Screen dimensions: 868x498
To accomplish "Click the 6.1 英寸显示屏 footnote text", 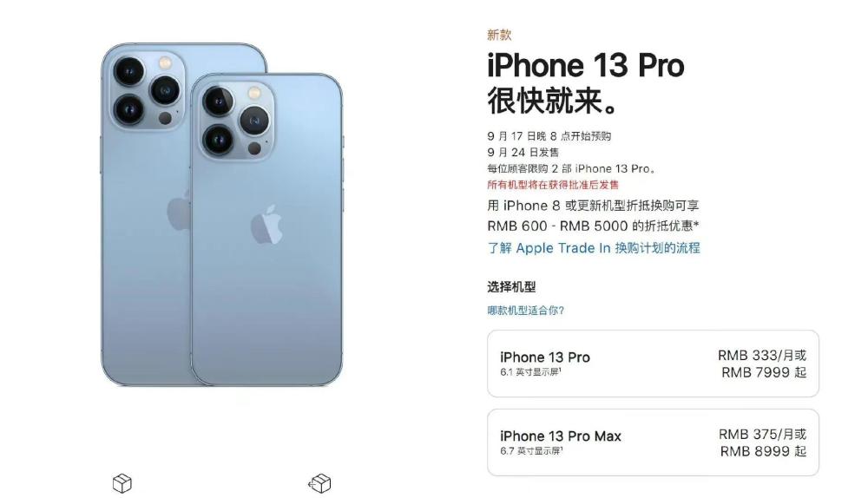I will 531,372.
